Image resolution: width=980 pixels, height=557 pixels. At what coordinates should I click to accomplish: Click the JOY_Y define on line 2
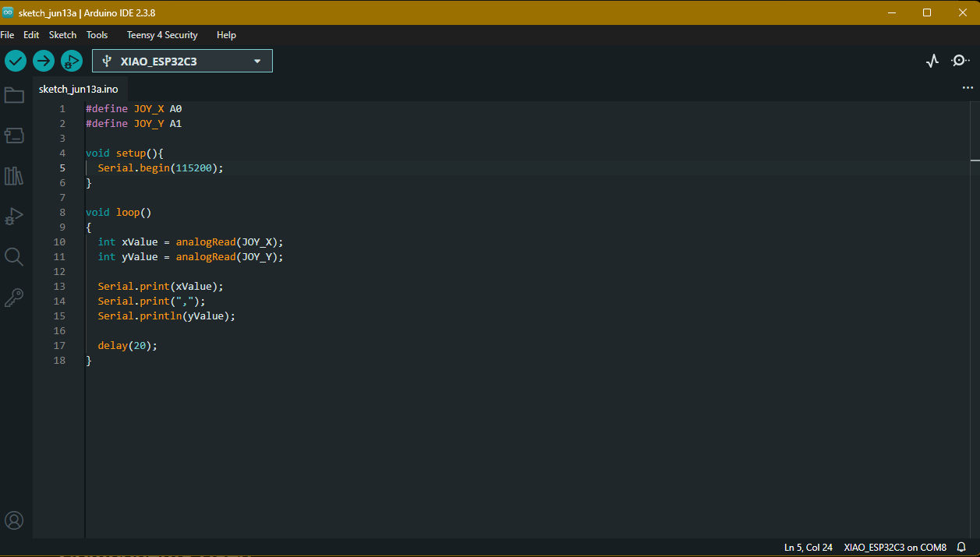click(133, 124)
